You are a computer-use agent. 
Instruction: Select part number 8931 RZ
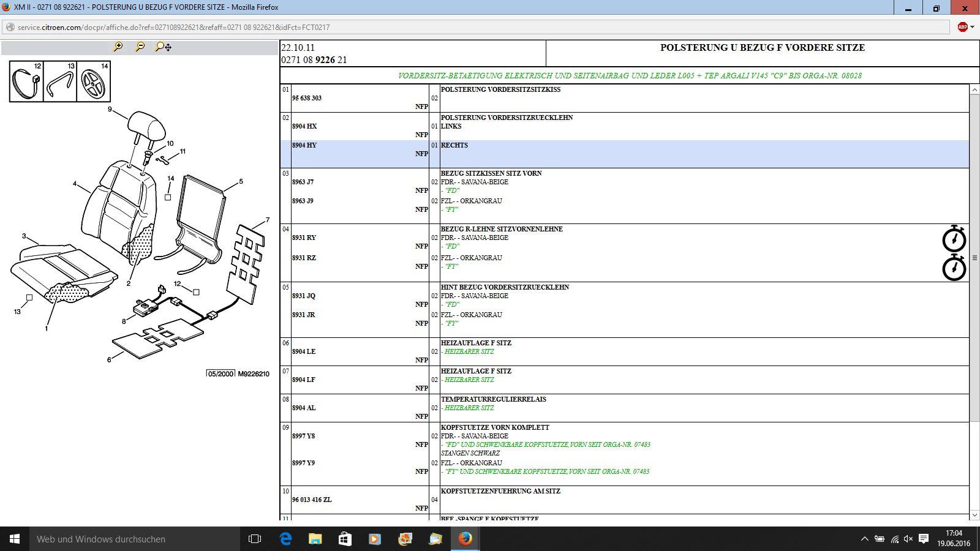(304, 258)
